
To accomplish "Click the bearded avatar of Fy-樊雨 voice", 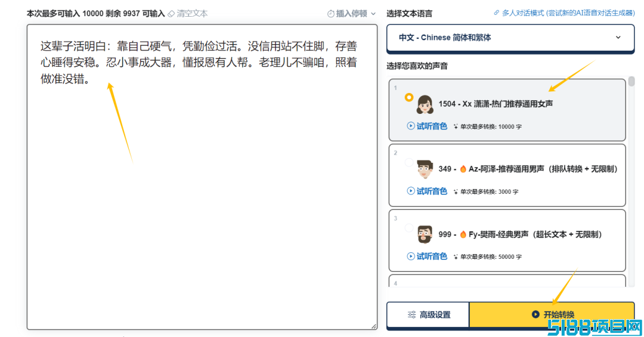I will tap(425, 234).
